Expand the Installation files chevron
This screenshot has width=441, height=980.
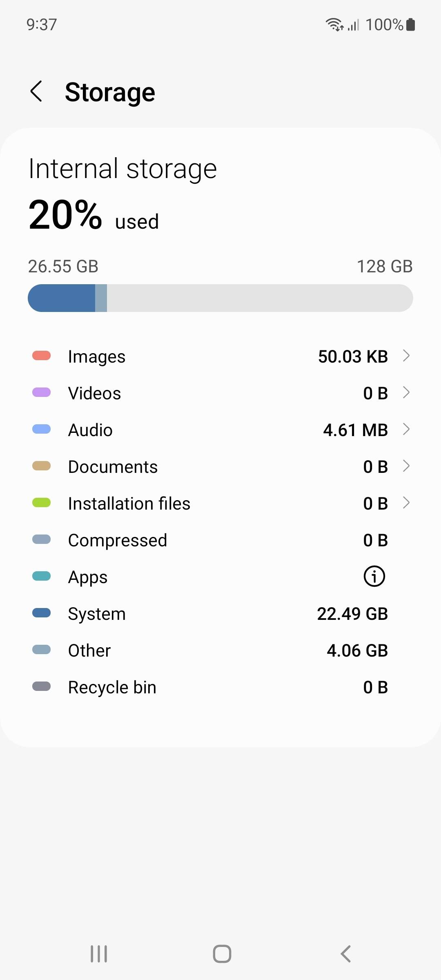pos(406,503)
